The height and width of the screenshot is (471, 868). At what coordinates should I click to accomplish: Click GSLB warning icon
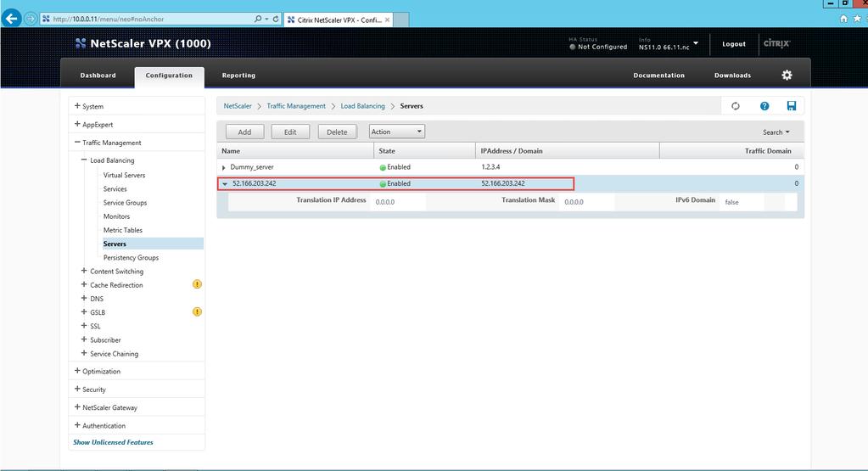point(197,311)
